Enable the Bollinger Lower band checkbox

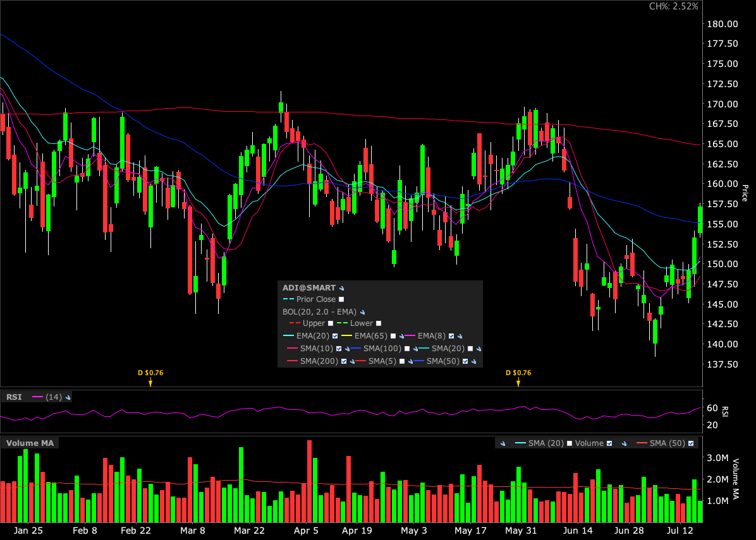[x=379, y=323]
